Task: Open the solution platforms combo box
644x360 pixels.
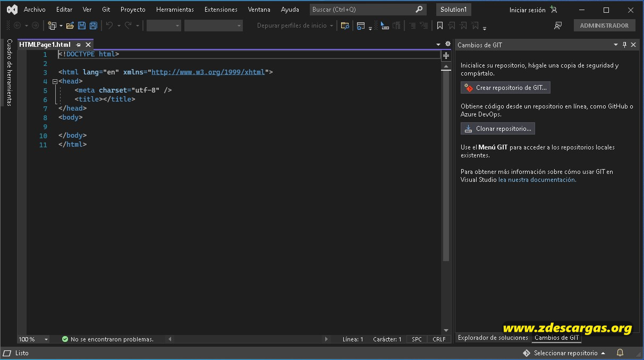Action: tap(214, 26)
